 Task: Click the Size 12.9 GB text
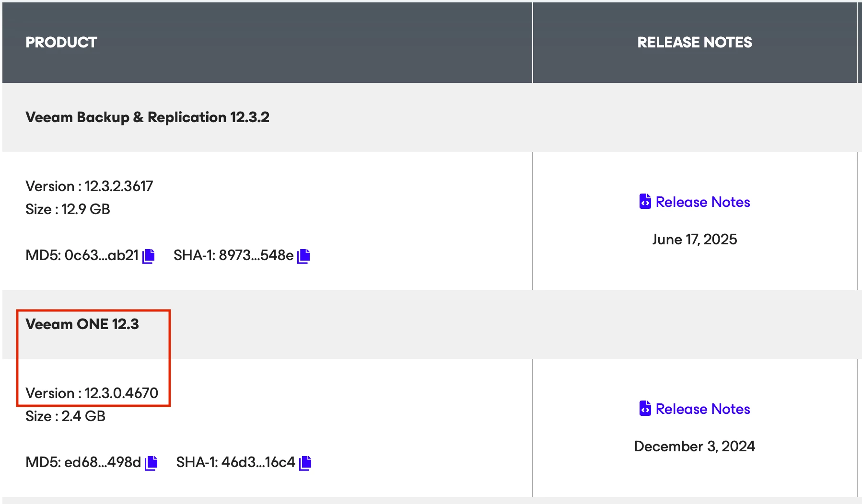[68, 209]
